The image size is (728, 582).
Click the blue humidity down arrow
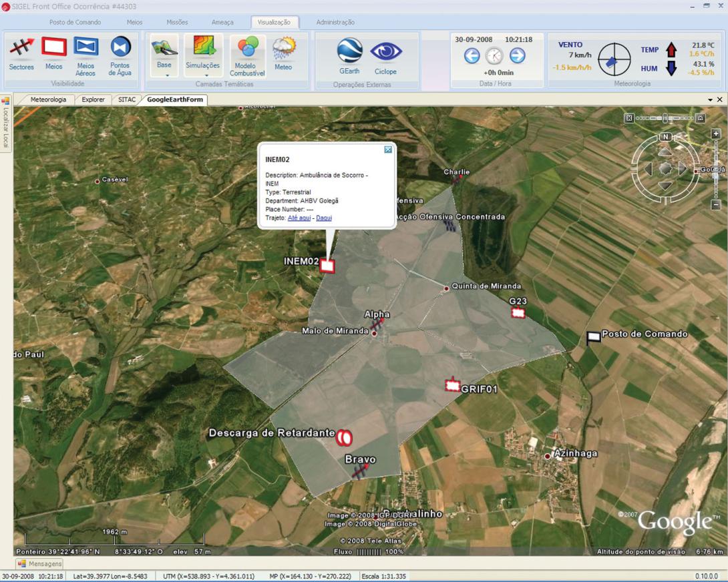[x=671, y=68]
